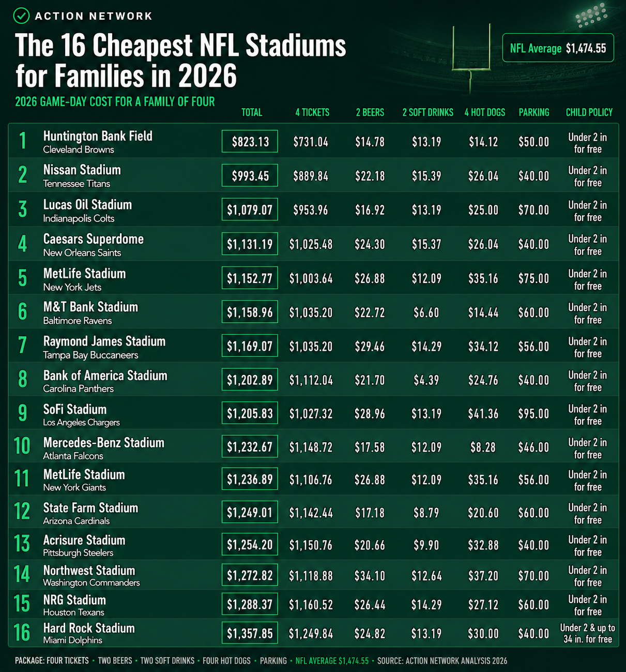Image resolution: width=626 pixels, height=672 pixels.
Task: Select the 4 TICKETS column header
Action: click(312, 112)
